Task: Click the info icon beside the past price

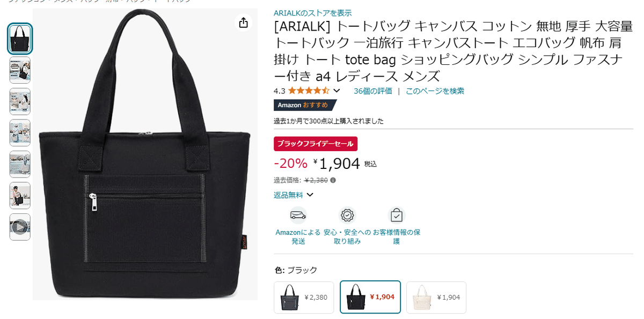Action: pos(333,180)
